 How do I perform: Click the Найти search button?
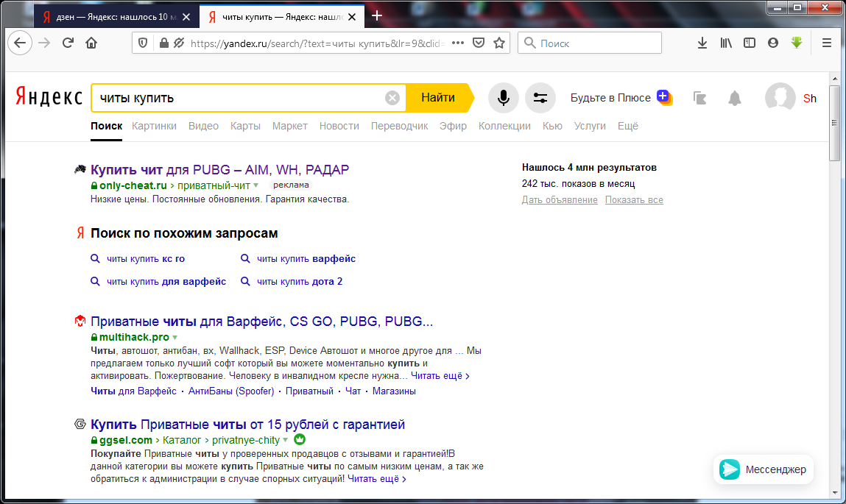point(438,98)
